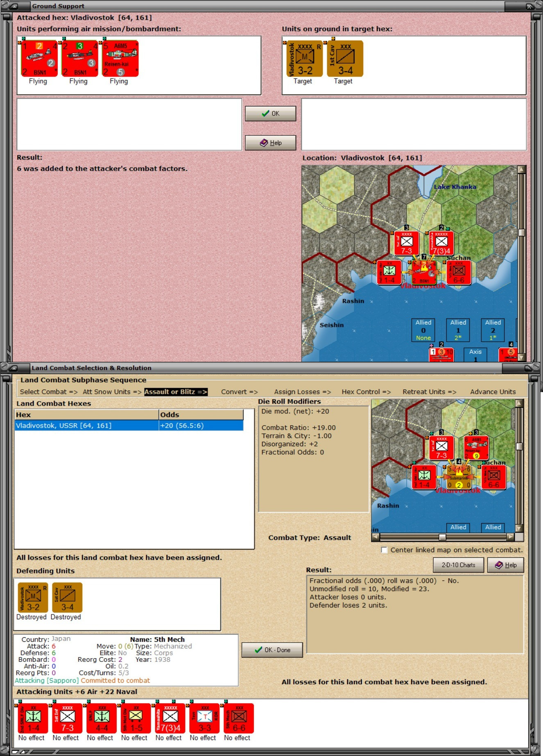Select attacking unit Yamashita 7(3)4
543x756 pixels.
click(170, 719)
